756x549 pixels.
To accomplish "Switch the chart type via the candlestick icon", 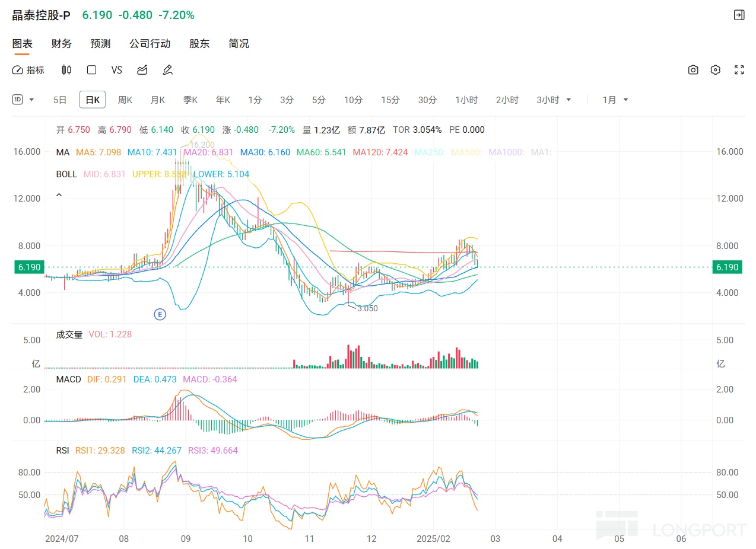I will point(66,70).
